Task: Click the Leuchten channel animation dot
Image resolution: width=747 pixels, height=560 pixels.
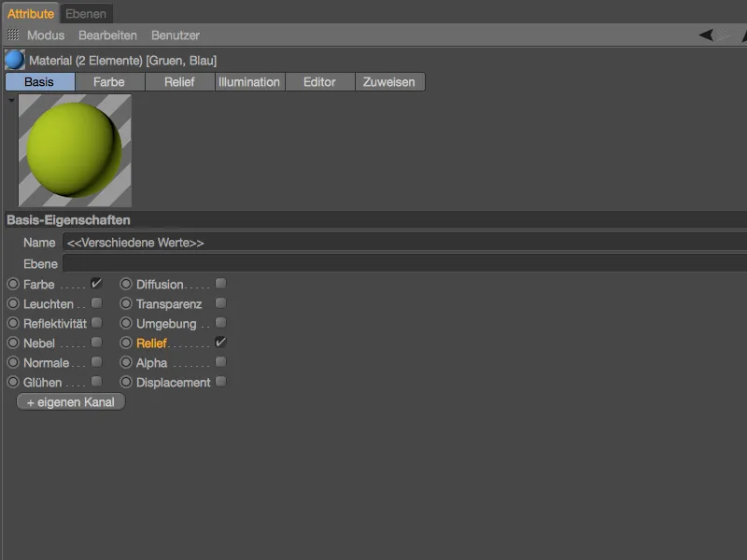Action: 13,304
